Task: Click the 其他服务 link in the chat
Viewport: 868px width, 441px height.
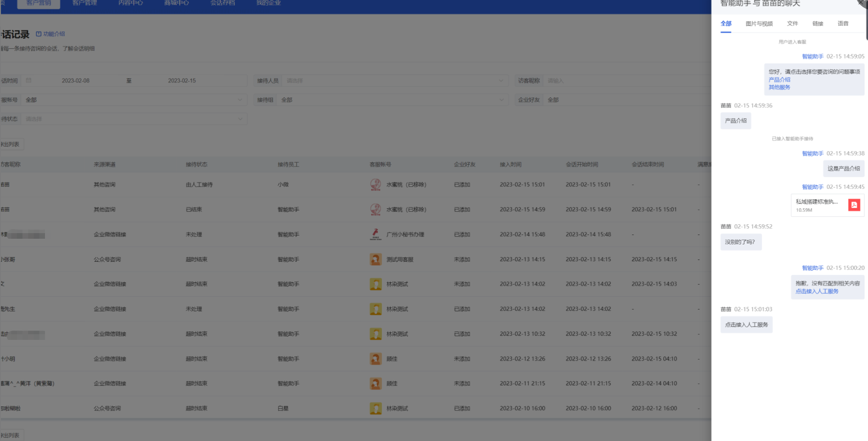Action: pos(779,88)
